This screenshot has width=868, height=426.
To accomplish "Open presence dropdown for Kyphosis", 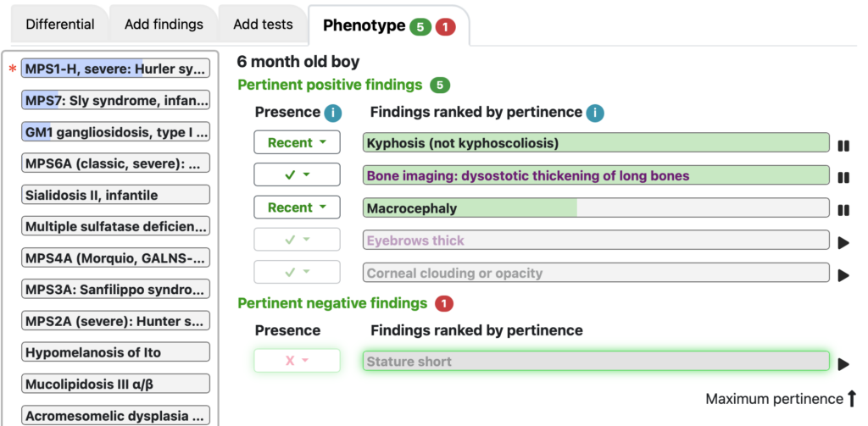I will (x=297, y=143).
